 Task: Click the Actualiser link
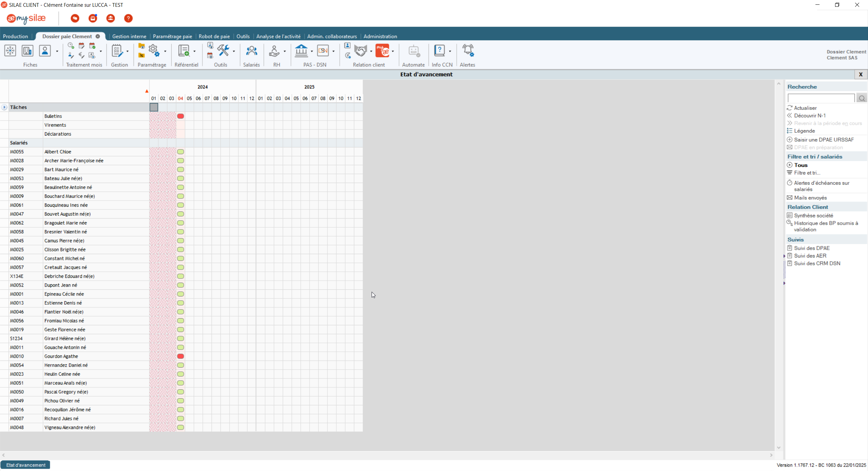coord(805,108)
